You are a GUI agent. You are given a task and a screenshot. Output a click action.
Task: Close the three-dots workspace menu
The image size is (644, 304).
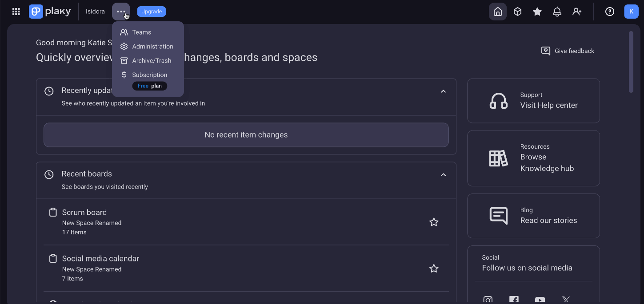[121, 12]
